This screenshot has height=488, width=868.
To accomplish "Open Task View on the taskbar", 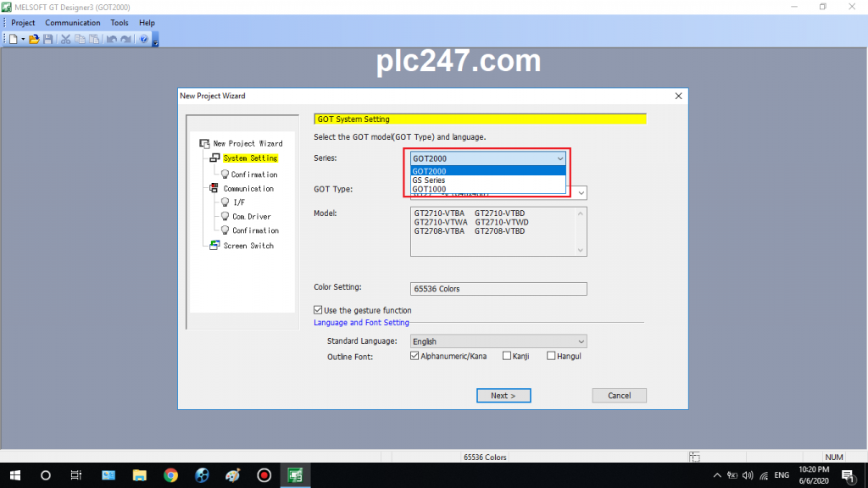I will coord(75,475).
